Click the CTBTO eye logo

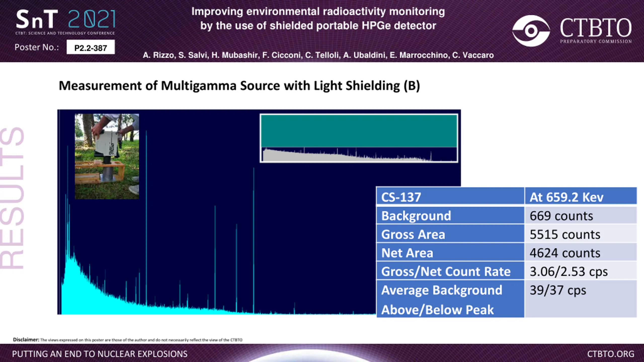(x=531, y=31)
